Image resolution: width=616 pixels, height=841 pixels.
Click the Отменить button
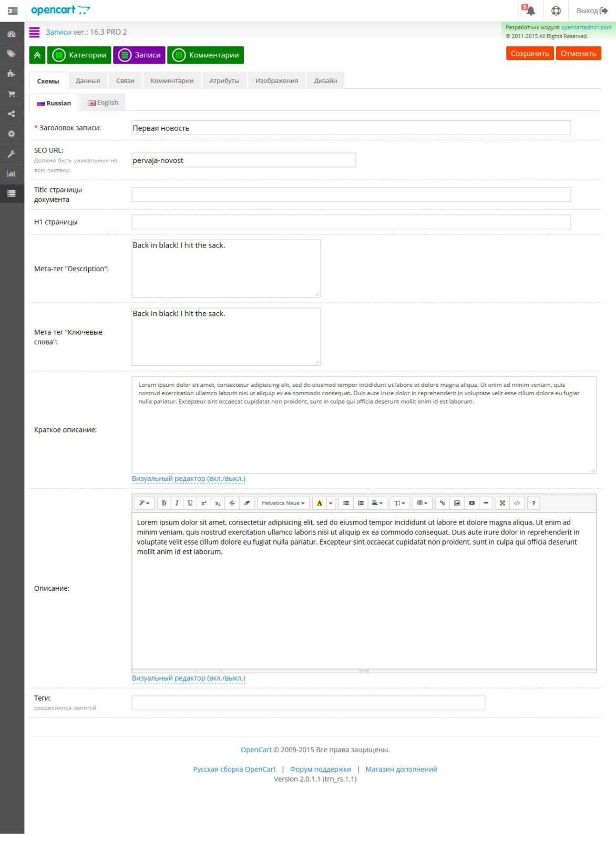[x=578, y=54]
